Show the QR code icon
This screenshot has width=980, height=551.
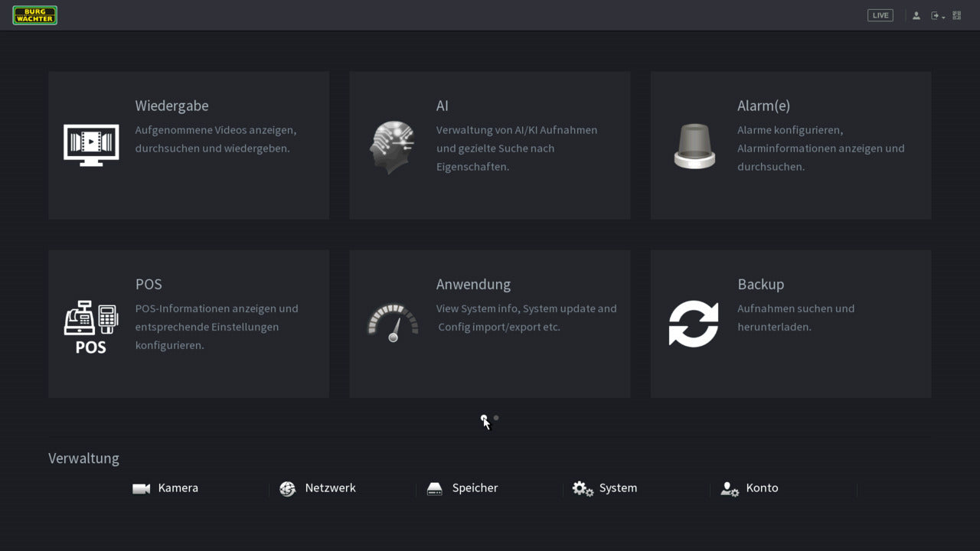tap(957, 15)
